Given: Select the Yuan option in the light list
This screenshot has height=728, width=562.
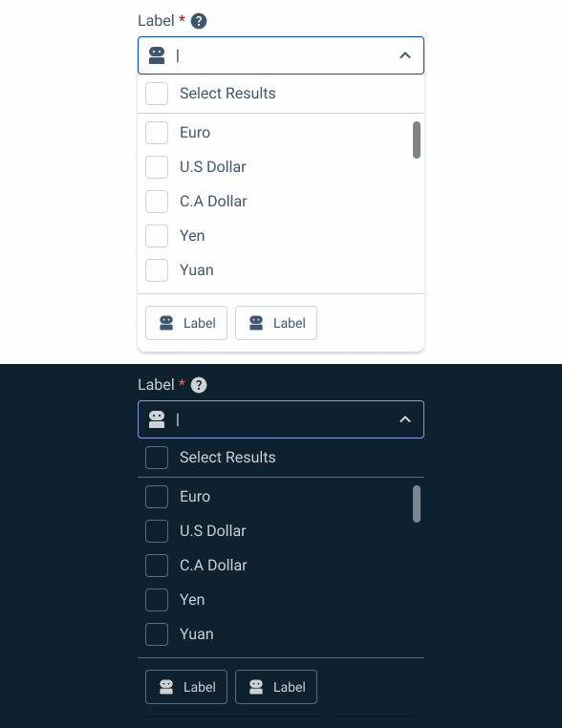Looking at the screenshot, I should click(197, 270).
